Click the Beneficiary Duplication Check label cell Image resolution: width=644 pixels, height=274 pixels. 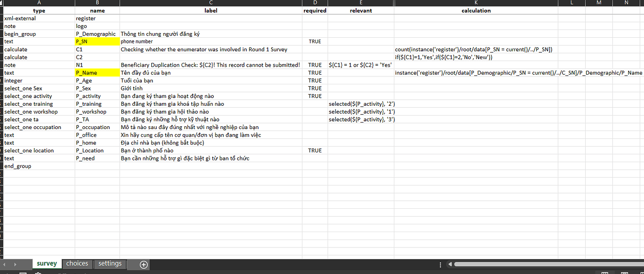pos(210,65)
